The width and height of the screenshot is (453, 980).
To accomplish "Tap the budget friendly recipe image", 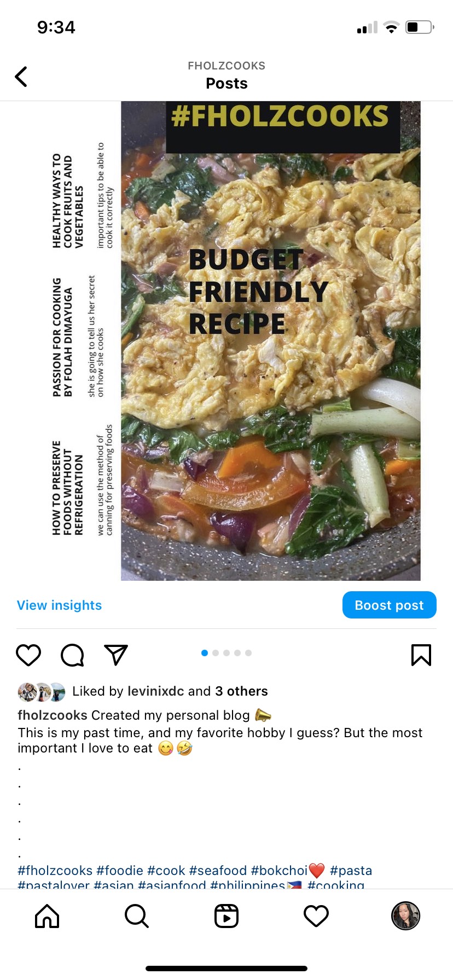I will [271, 341].
